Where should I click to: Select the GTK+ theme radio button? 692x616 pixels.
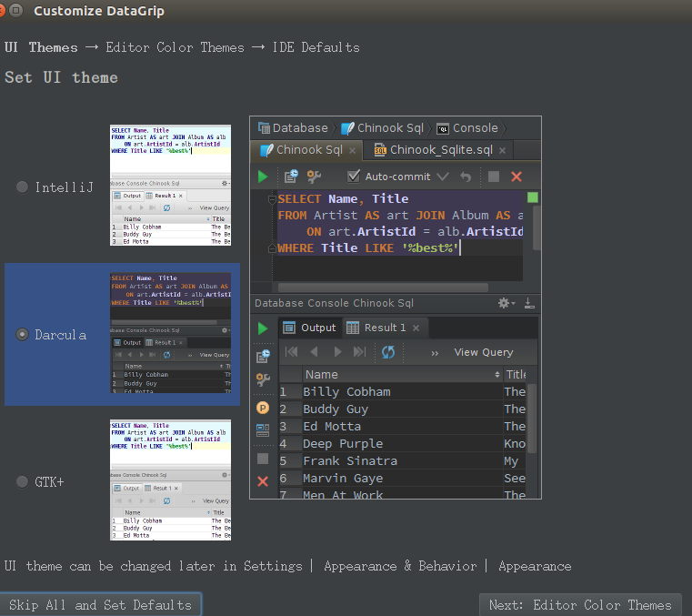tap(22, 481)
